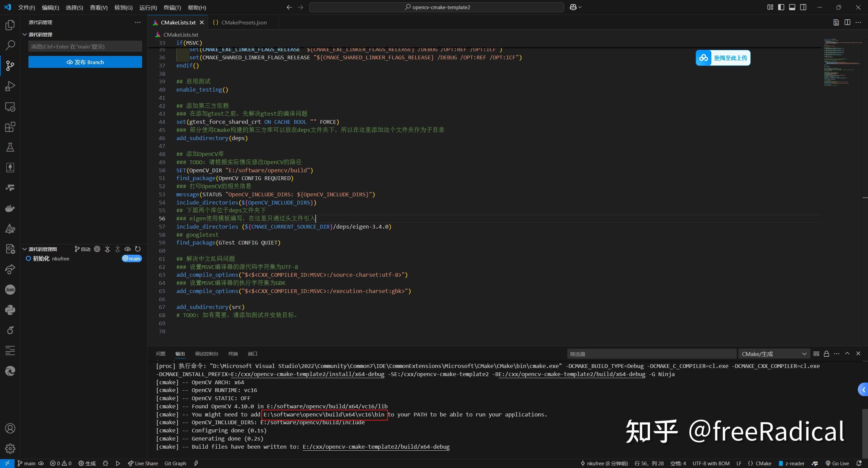
Task: Open the Testing view with the flask icon
Action: coord(10,147)
